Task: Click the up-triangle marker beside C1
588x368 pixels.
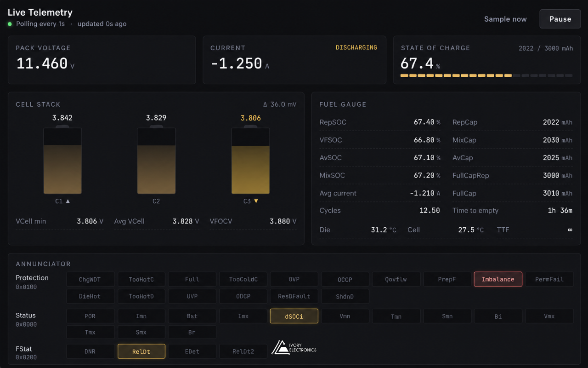Action: (x=68, y=201)
